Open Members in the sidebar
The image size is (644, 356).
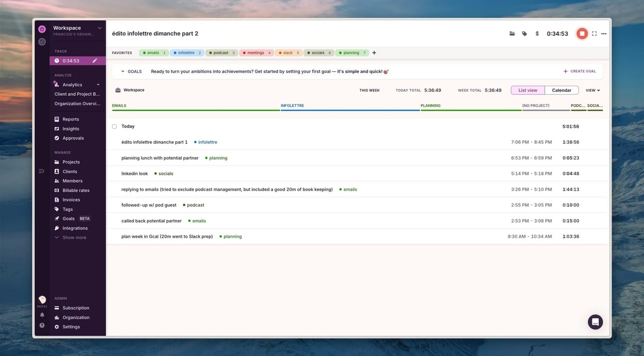point(72,181)
